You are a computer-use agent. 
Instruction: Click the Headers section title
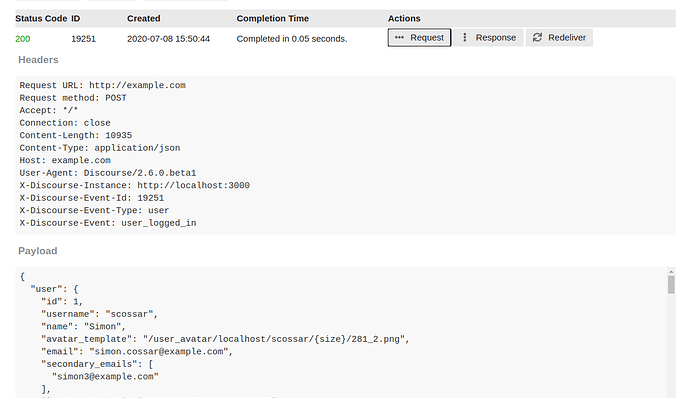tap(38, 60)
